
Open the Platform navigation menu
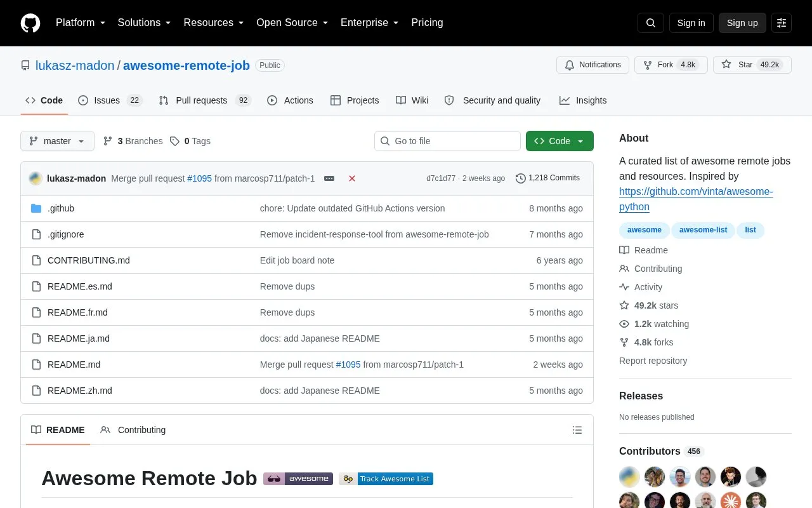click(81, 23)
